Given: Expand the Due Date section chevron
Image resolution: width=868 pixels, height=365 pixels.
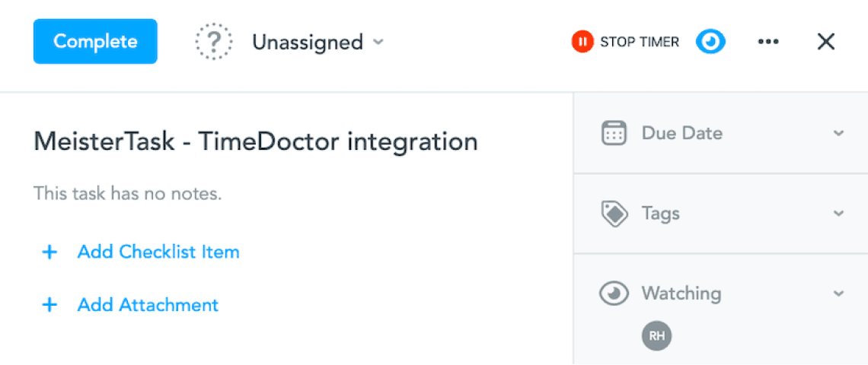Looking at the screenshot, I should (x=838, y=133).
